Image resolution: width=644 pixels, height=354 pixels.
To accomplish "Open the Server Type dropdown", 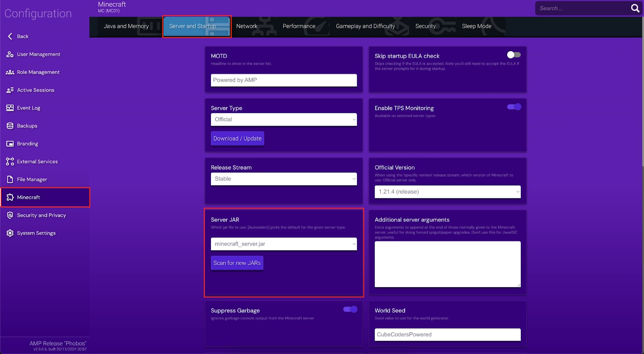I will (284, 119).
